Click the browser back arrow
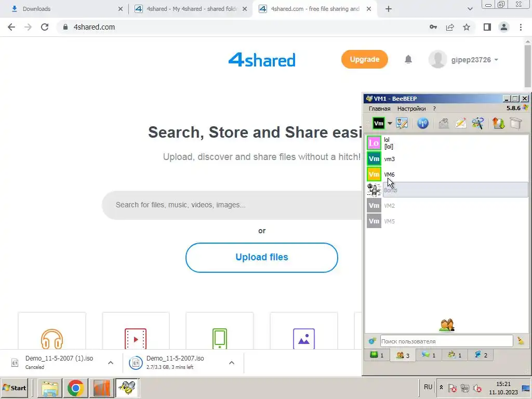The width and height of the screenshot is (532, 399). (11, 27)
